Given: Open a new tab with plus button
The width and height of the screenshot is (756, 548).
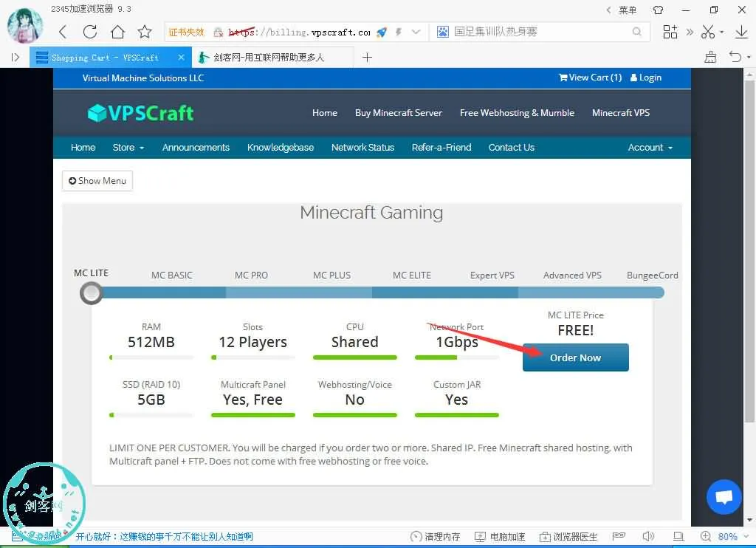Looking at the screenshot, I should 368,58.
